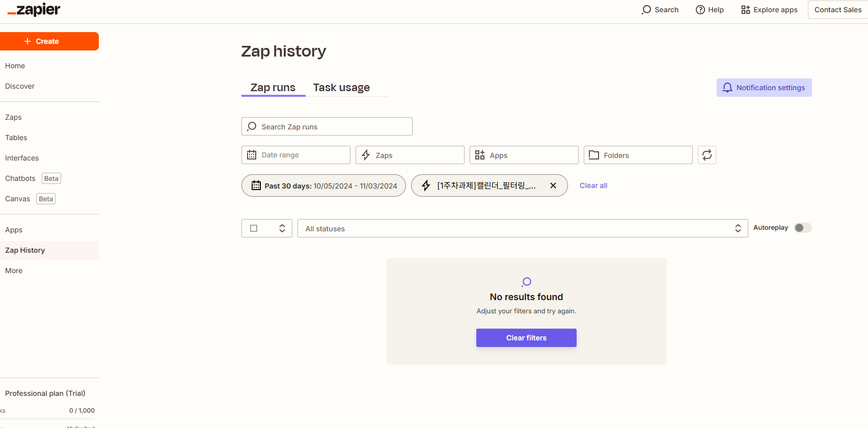
Task: Click the Notification settings bell icon
Action: click(x=727, y=88)
